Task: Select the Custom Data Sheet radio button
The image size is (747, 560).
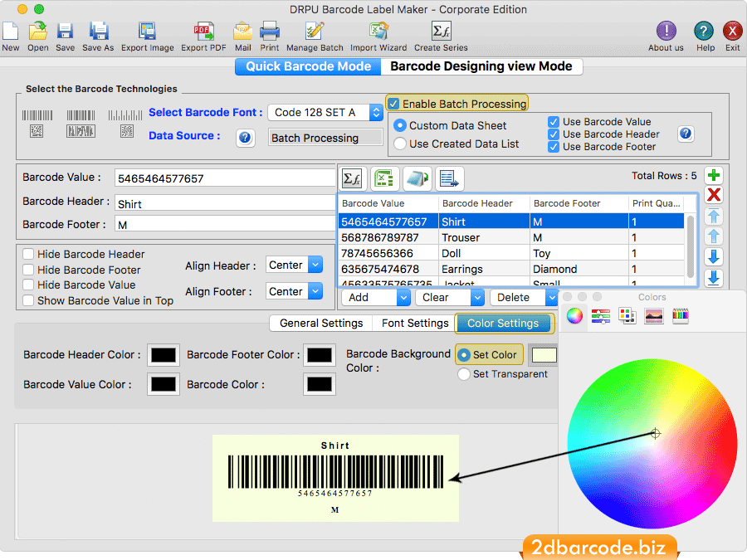Action: pos(400,125)
